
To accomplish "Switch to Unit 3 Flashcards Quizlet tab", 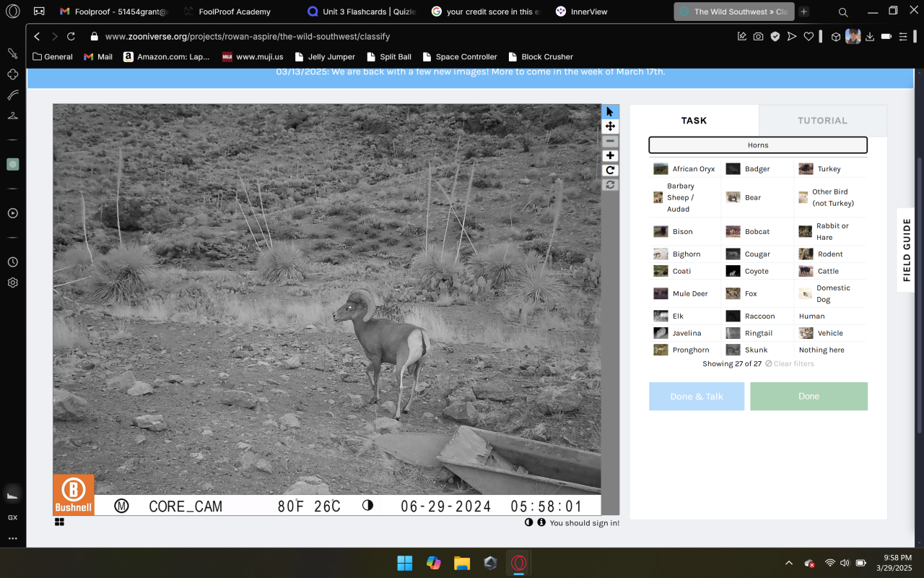I will pos(361,12).
